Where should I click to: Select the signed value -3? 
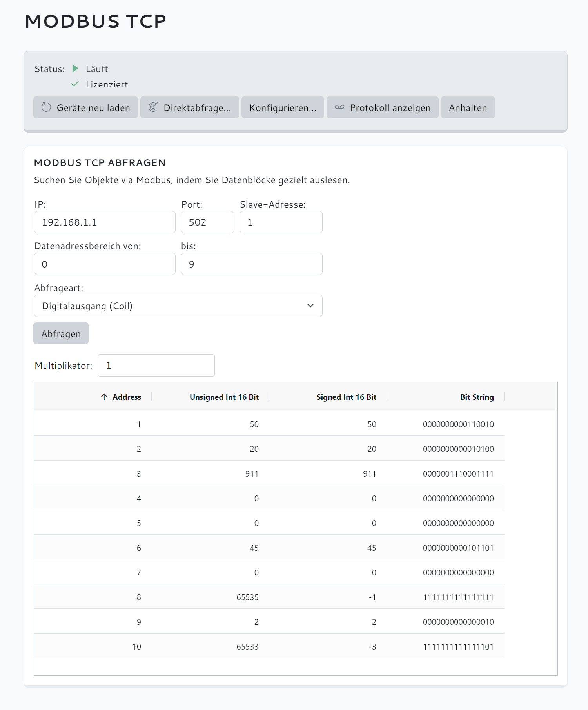point(372,646)
